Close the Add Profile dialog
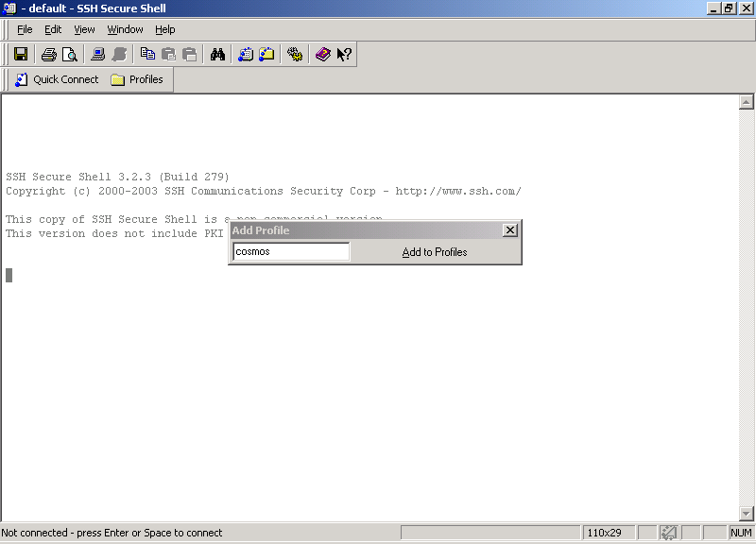The width and height of the screenshot is (756, 544). tap(510, 230)
